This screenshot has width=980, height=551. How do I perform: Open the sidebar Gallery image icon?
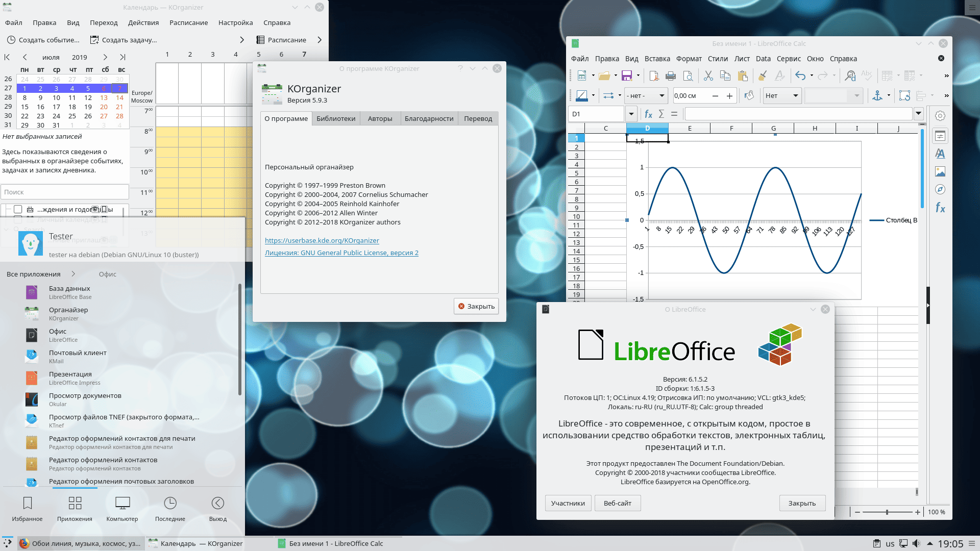[940, 172]
